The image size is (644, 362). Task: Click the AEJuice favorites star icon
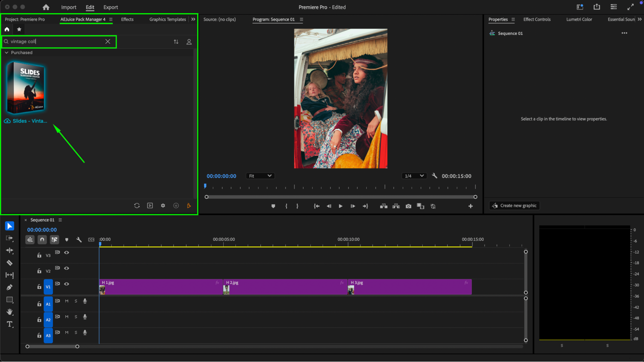(x=19, y=29)
